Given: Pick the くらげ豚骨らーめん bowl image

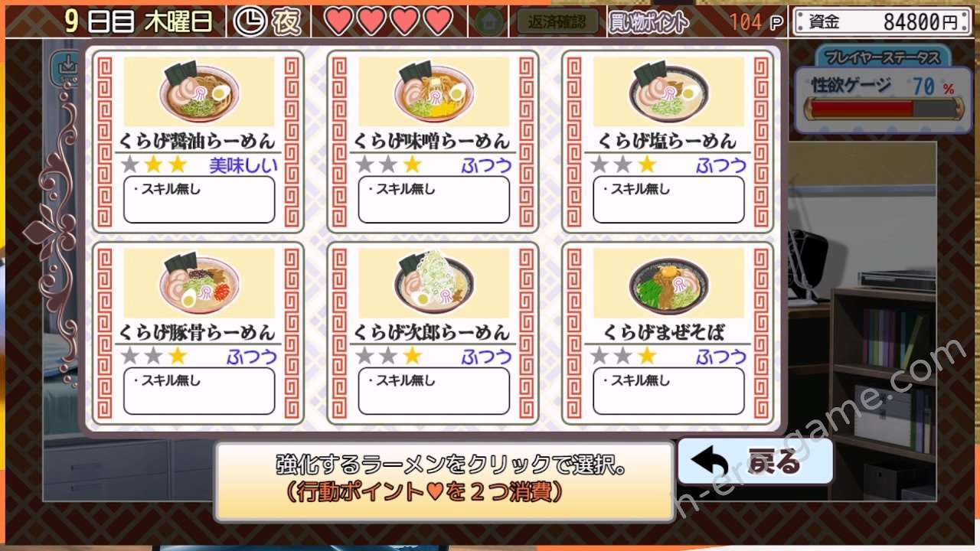Looking at the screenshot, I should tap(199, 282).
